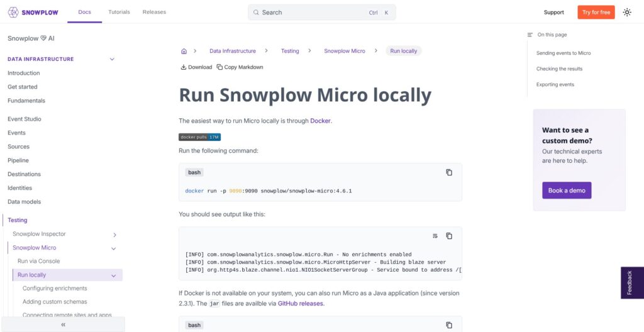Open the Tutorials tab

click(x=119, y=12)
